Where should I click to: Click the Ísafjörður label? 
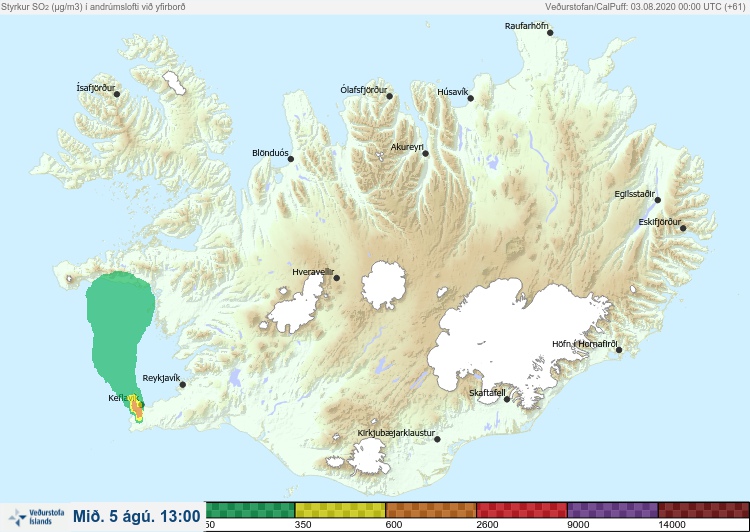(x=96, y=88)
